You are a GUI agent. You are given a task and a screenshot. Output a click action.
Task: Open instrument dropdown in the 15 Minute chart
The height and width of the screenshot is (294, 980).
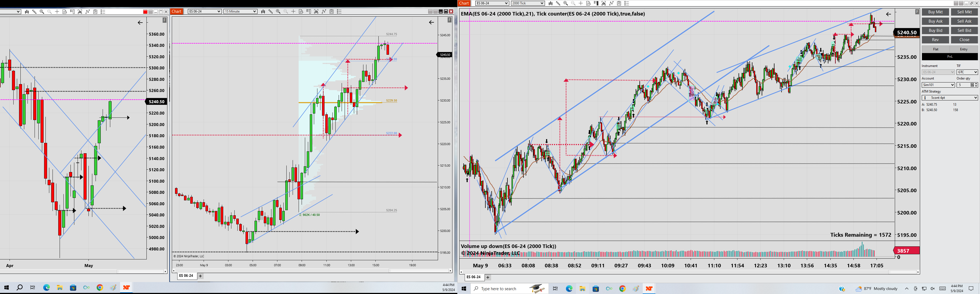(205, 11)
